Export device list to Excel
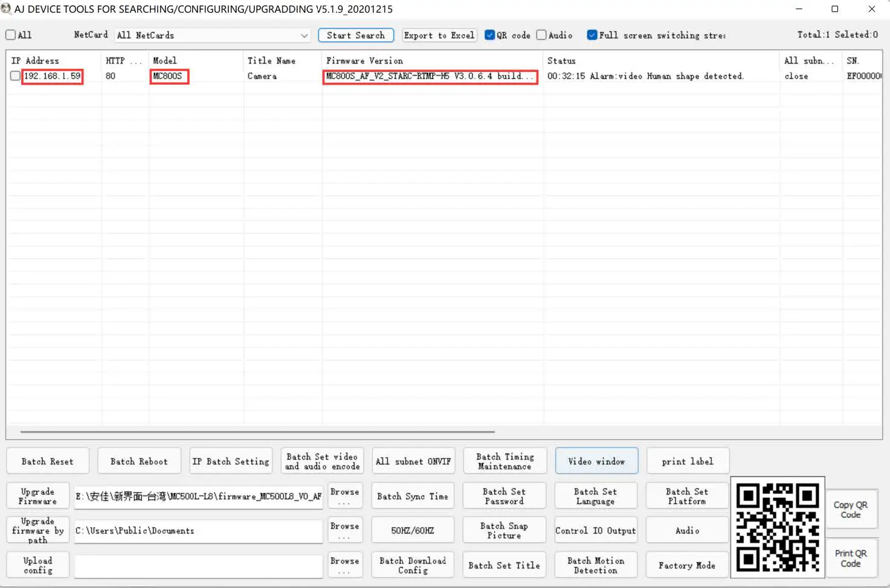Viewport: 890px width, 588px height. (439, 36)
